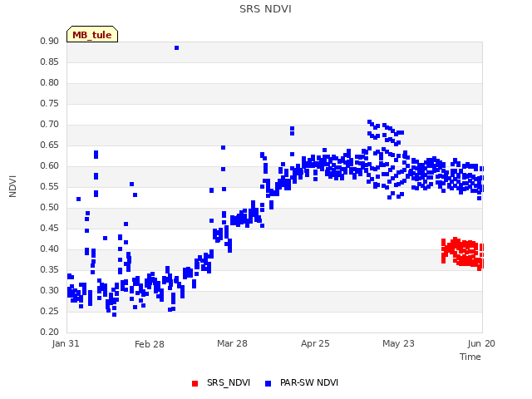The width and height of the screenshot is (532, 399).
Task: Click the 0.65 y-axis tick label
Action: [x=50, y=145]
